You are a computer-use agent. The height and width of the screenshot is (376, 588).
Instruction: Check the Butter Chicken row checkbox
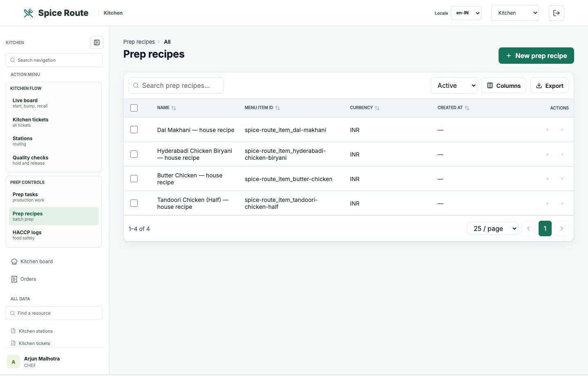click(x=134, y=179)
